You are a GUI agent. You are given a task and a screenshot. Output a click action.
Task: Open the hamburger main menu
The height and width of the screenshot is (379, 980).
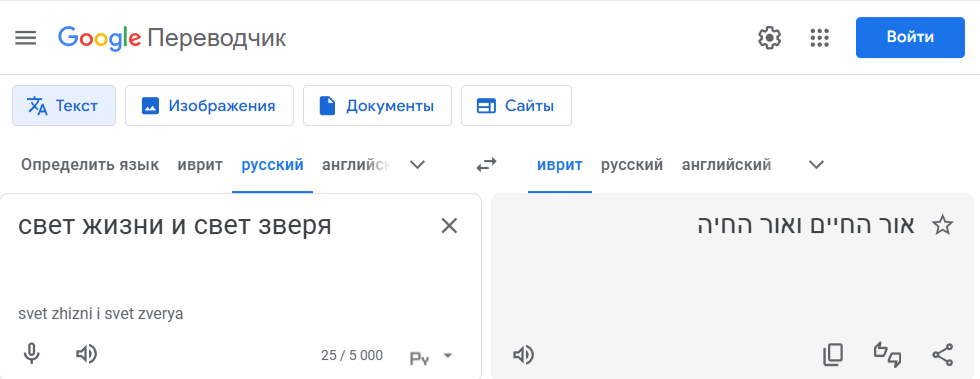pyautogui.click(x=26, y=38)
